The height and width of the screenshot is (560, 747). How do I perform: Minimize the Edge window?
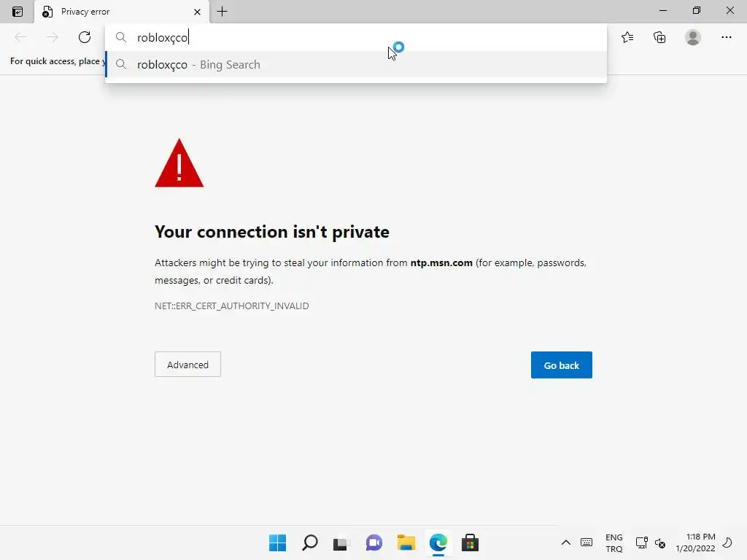663,10
